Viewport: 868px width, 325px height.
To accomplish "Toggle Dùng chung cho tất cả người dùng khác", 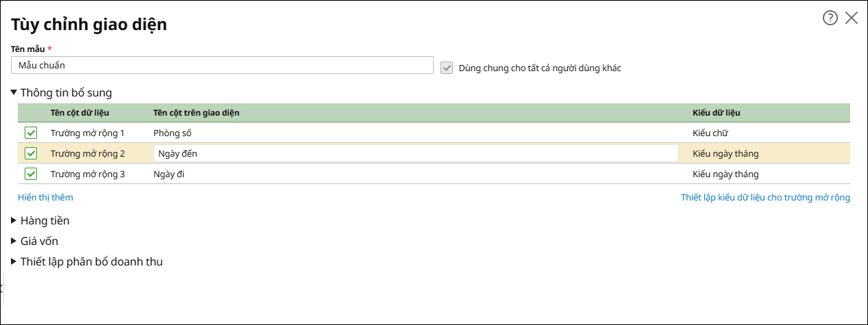I will (x=447, y=68).
